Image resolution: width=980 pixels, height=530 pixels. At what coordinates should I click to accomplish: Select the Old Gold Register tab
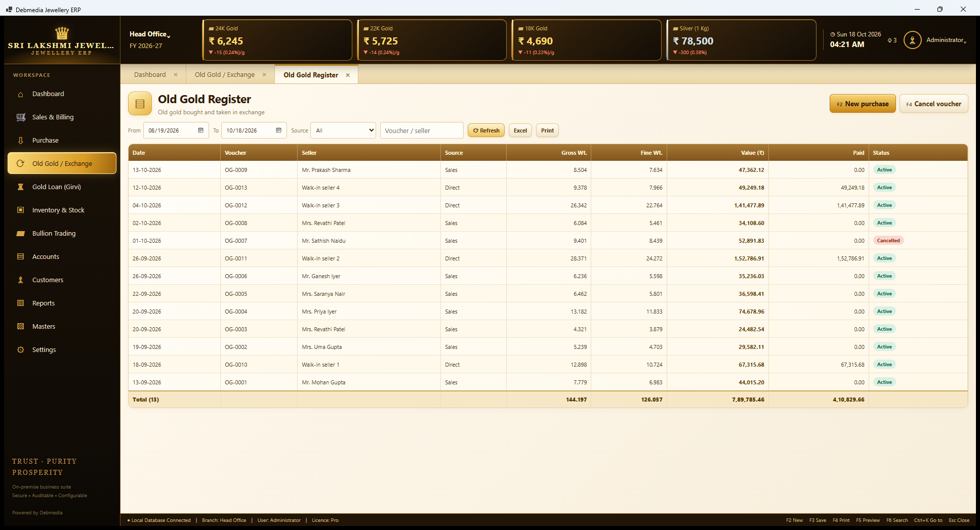pos(311,75)
